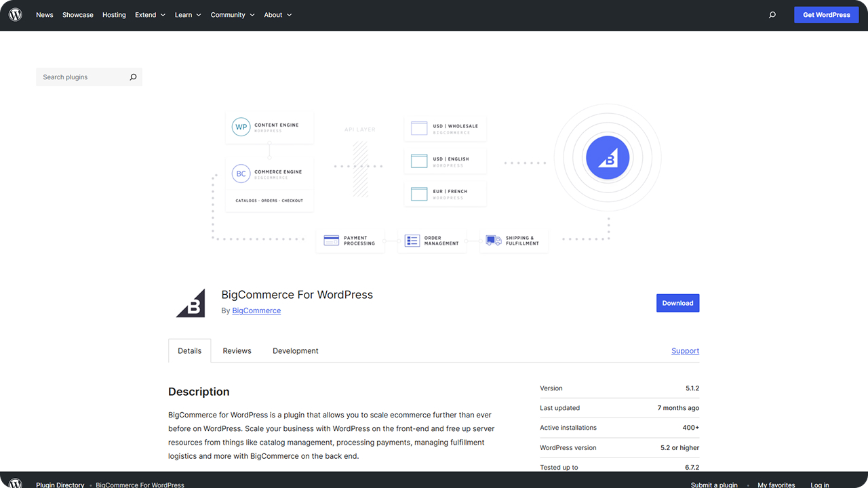Click the 'Tested up to' label
Image resolution: width=868 pixels, height=488 pixels.
[559, 468]
